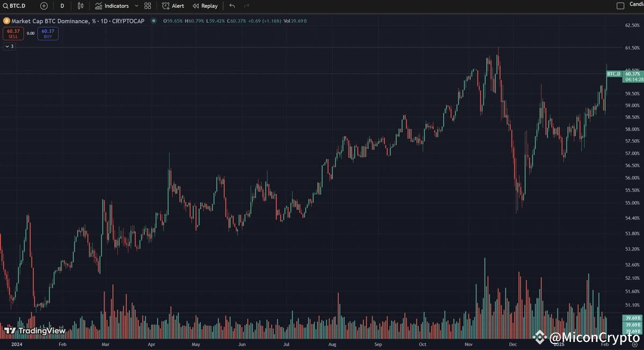Click the red 60.37 SELL button
The height and width of the screenshot is (350, 644).
13,33
